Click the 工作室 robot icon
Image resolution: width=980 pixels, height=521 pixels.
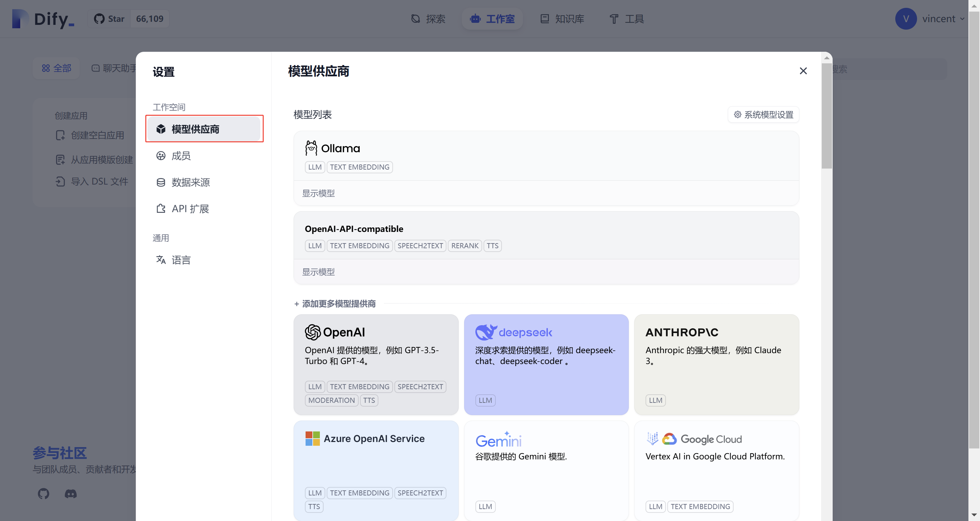pyautogui.click(x=475, y=19)
